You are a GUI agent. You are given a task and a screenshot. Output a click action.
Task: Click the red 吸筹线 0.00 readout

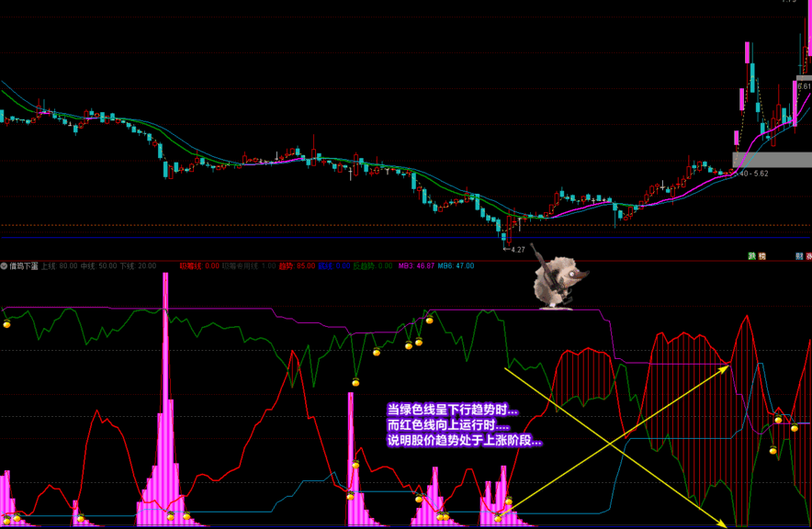pyautogui.click(x=199, y=266)
